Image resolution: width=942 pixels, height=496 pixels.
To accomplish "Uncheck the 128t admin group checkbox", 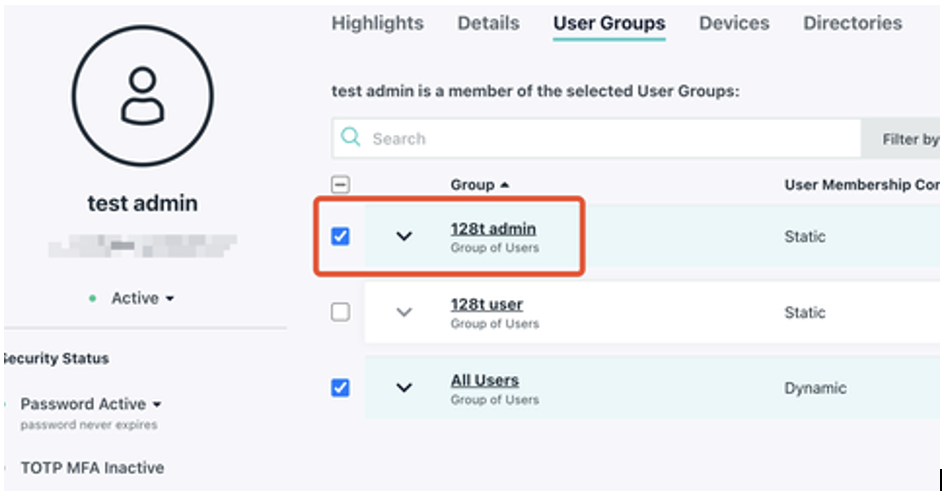I will pyautogui.click(x=340, y=237).
